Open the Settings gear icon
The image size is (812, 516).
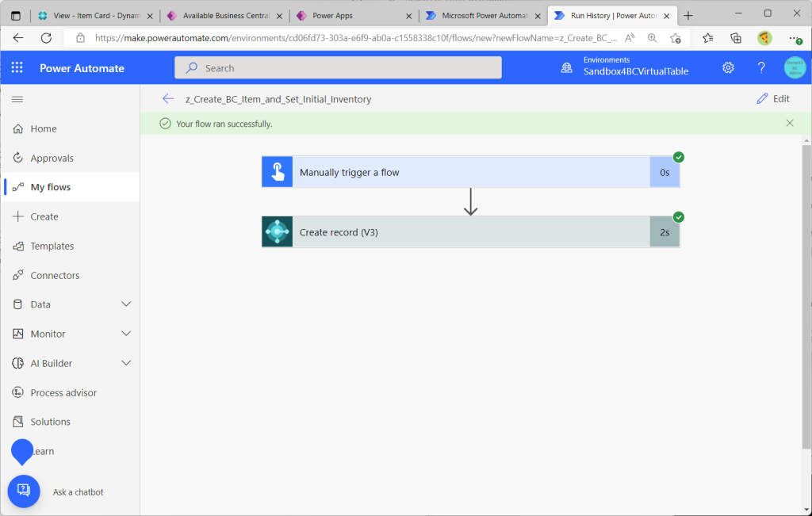(x=728, y=68)
